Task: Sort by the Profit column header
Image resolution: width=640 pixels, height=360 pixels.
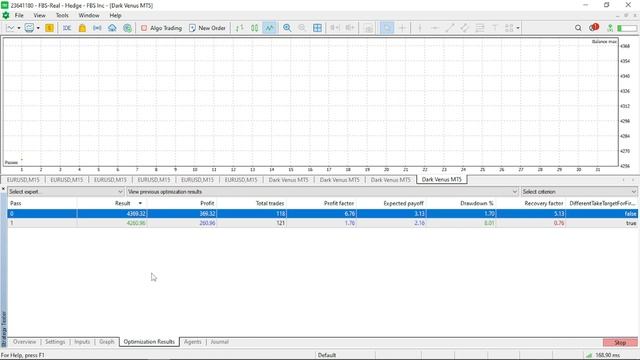Action: pos(182,203)
